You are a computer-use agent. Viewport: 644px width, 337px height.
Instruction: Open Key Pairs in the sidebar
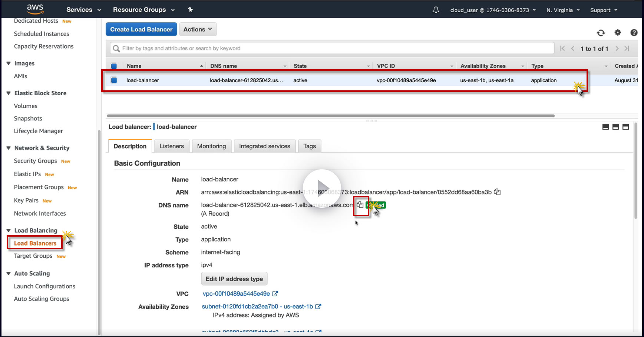(x=26, y=200)
